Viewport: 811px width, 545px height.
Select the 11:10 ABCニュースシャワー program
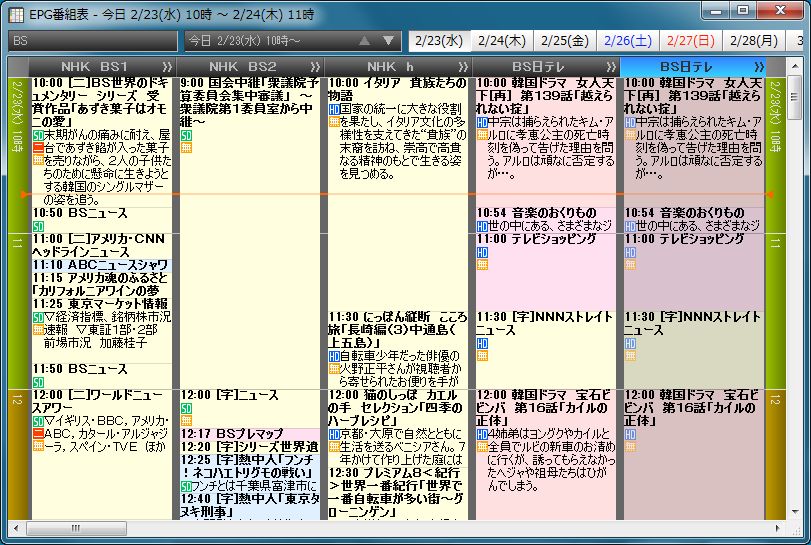(101, 265)
